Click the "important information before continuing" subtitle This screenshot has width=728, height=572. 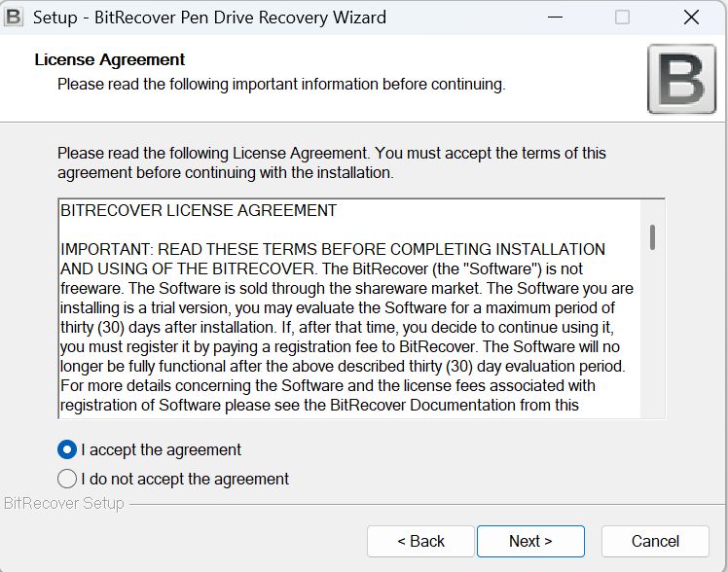[x=281, y=84]
